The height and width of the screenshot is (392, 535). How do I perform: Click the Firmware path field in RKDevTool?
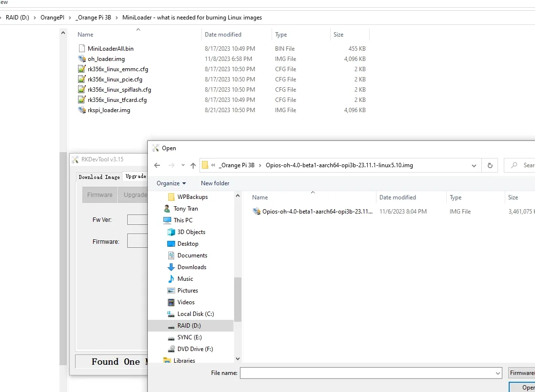pos(137,241)
